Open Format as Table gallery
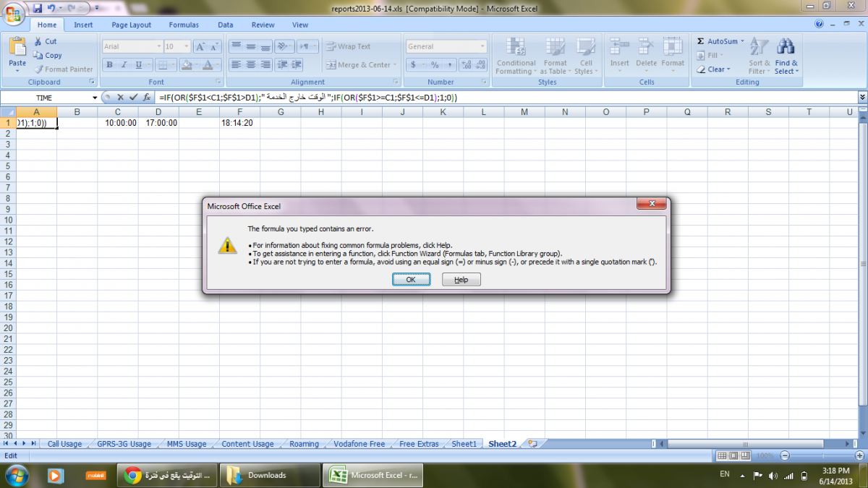The height and width of the screenshot is (488, 868). (x=556, y=56)
